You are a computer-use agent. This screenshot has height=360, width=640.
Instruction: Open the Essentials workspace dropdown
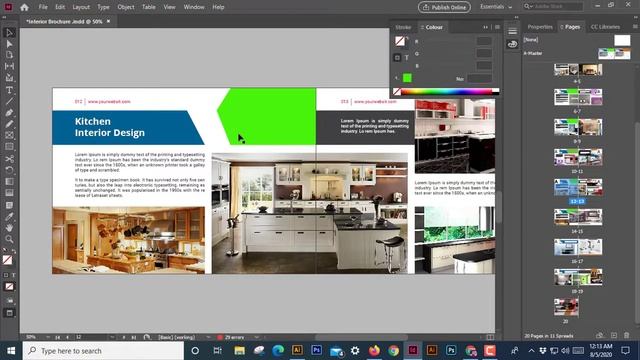coord(496,7)
